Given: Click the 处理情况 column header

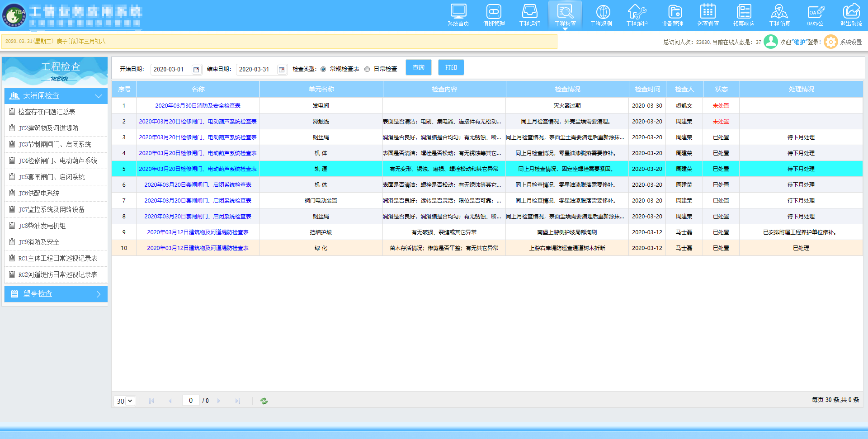Looking at the screenshot, I should 801,89.
